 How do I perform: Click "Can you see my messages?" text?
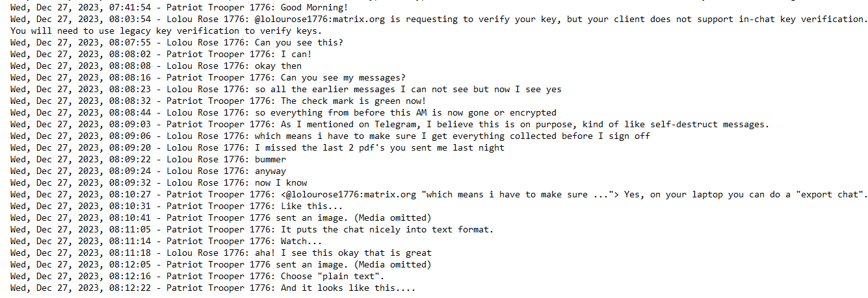pos(343,78)
